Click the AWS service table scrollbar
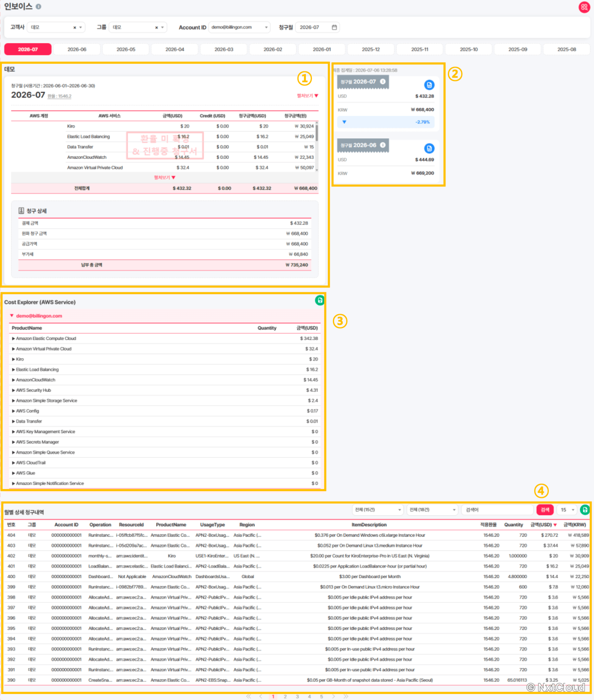This screenshot has width=594, height=700. (317, 133)
